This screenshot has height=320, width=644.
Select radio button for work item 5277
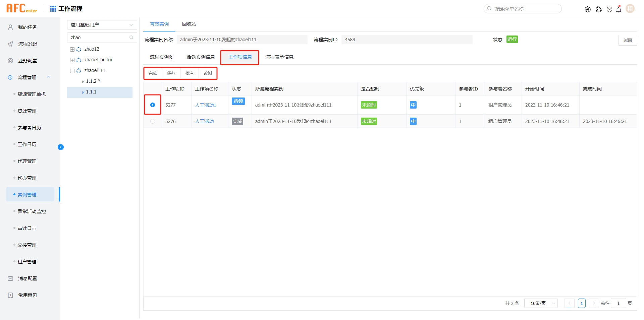click(153, 105)
